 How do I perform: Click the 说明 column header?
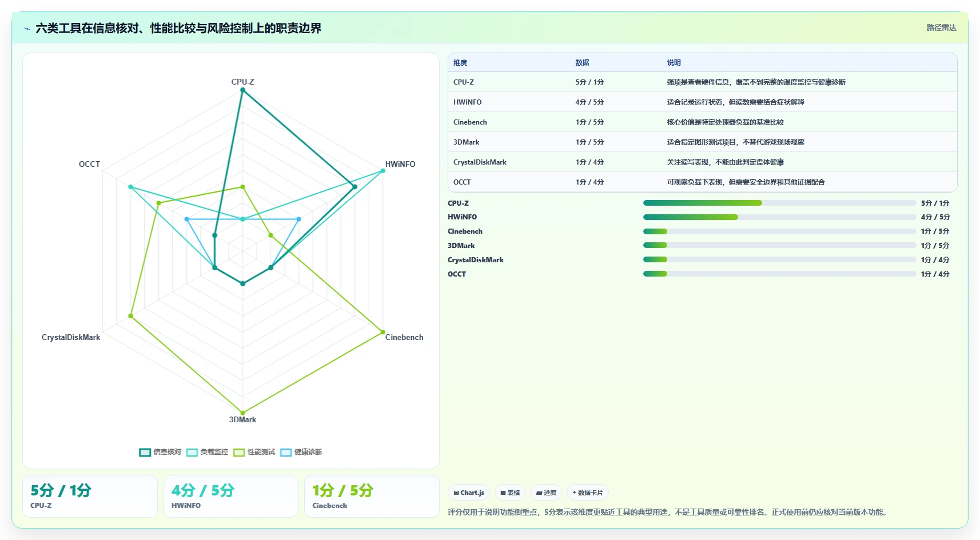pos(674,63)
